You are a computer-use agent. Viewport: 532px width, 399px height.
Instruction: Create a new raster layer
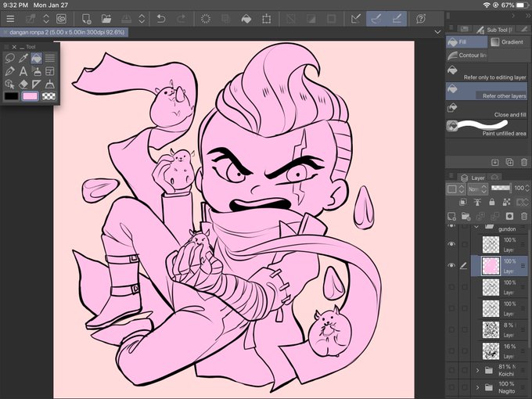[x=451, y=216]
